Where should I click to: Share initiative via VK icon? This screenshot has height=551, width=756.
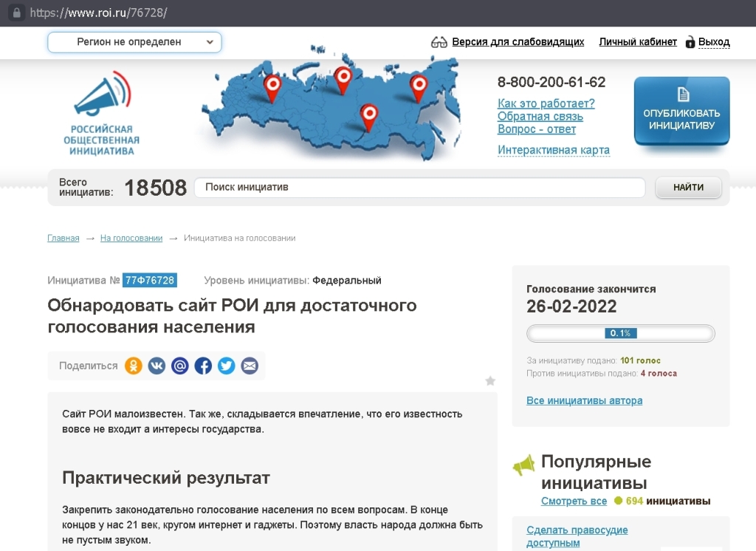pos(157,366)
